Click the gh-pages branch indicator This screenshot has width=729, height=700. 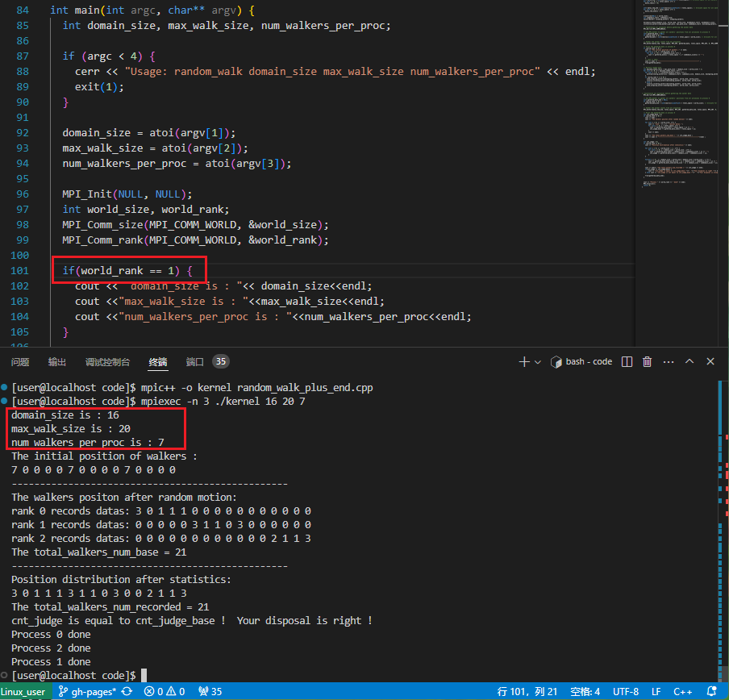coord(87,692)
